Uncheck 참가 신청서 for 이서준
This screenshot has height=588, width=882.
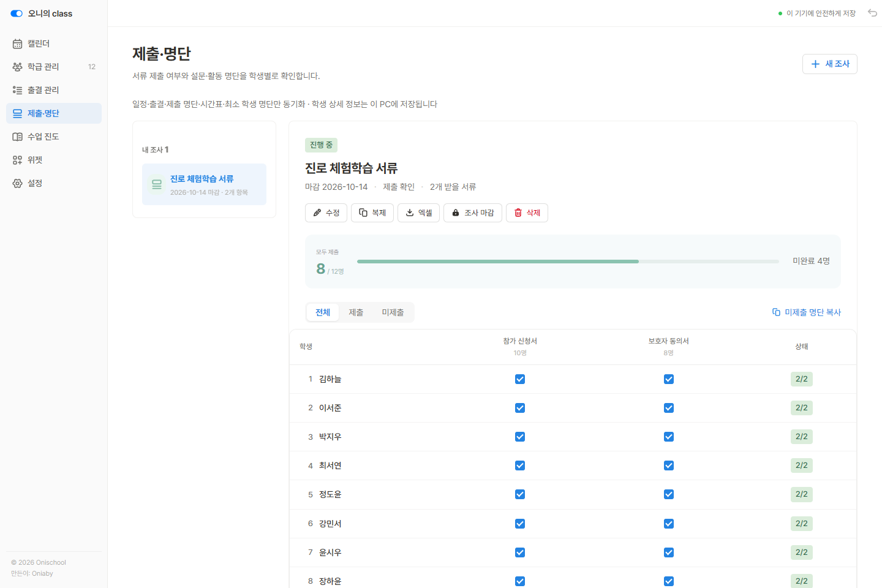[520, 408]
